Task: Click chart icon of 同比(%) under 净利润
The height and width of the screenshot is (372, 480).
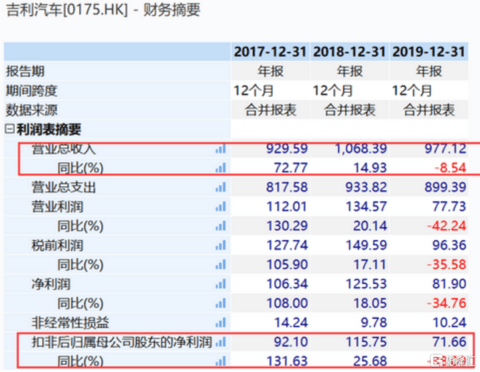Action: (x=220, y=303)
